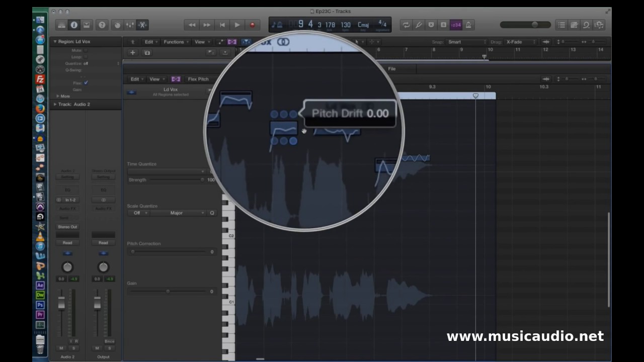Open List Editors button
Viewport: 644px width, 362px height.
[561, 25]
